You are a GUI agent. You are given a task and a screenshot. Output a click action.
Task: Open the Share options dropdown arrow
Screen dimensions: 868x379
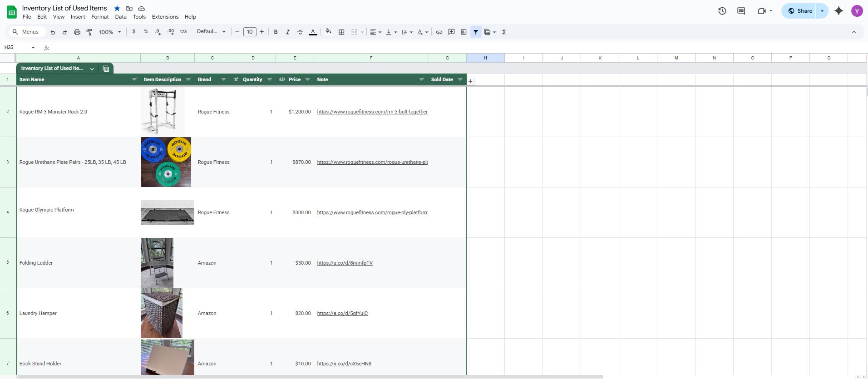822,11
